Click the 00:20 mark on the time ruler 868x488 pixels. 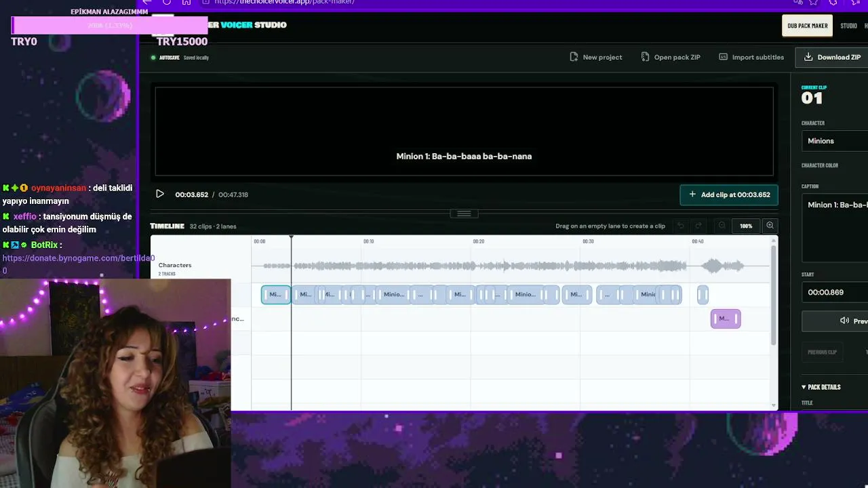(479, 241)
